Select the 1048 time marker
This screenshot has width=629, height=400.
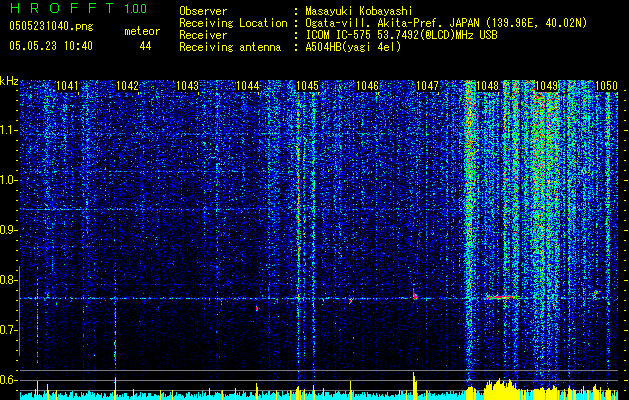[487, 86]
